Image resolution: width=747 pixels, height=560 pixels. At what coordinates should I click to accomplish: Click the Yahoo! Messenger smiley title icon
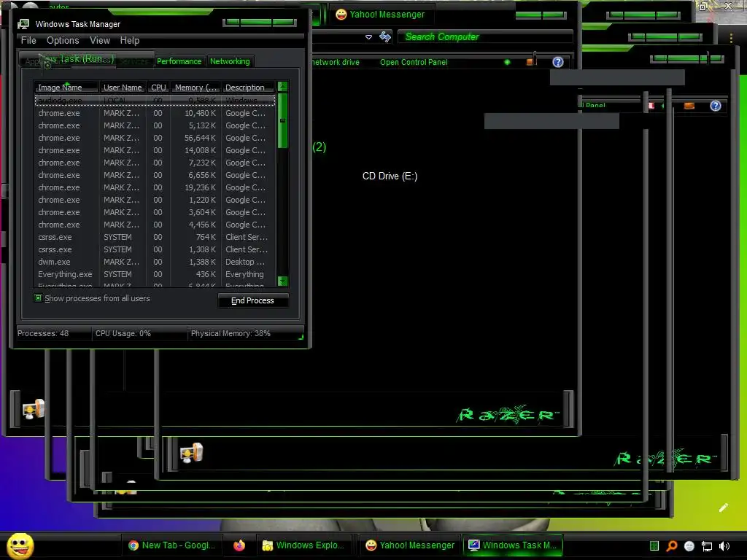pyautogui.click(x=341, y=15)
